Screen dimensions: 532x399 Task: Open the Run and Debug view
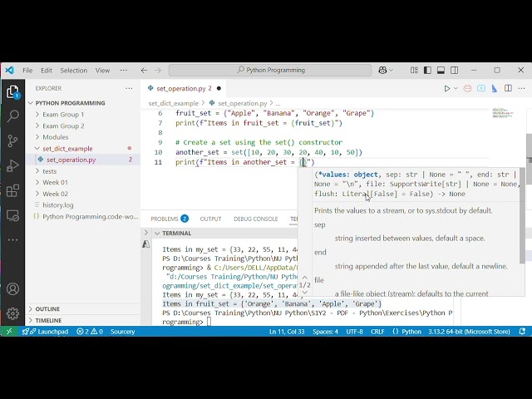pos(12,166)
